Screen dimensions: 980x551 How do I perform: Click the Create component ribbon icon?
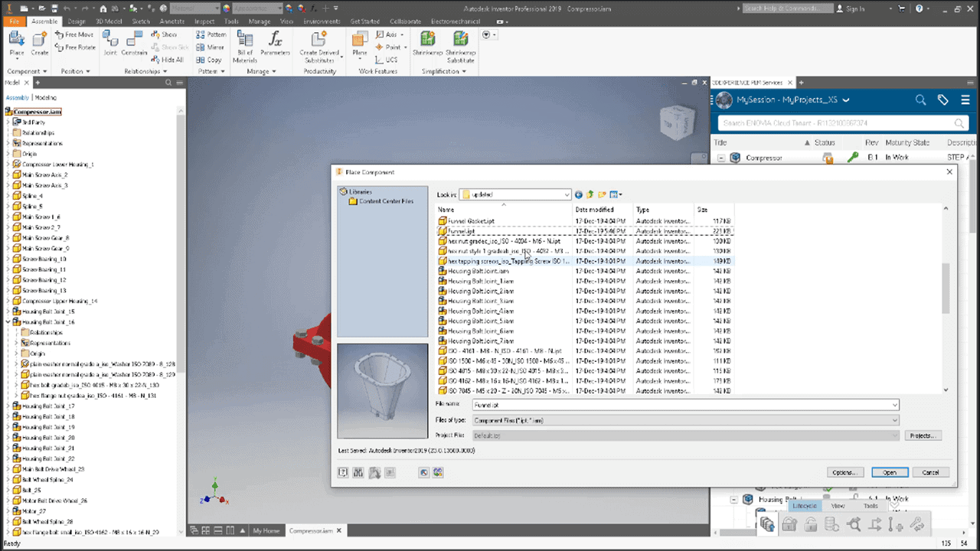pos(40,44)
